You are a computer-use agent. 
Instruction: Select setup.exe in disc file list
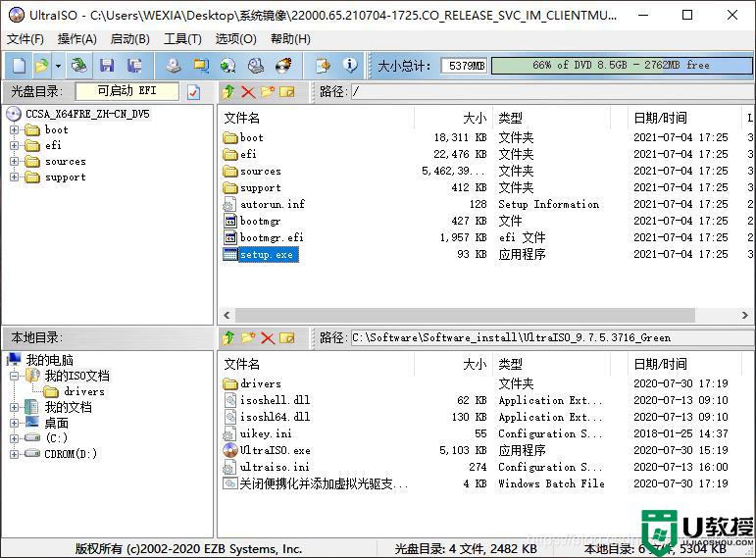(267, 255)
